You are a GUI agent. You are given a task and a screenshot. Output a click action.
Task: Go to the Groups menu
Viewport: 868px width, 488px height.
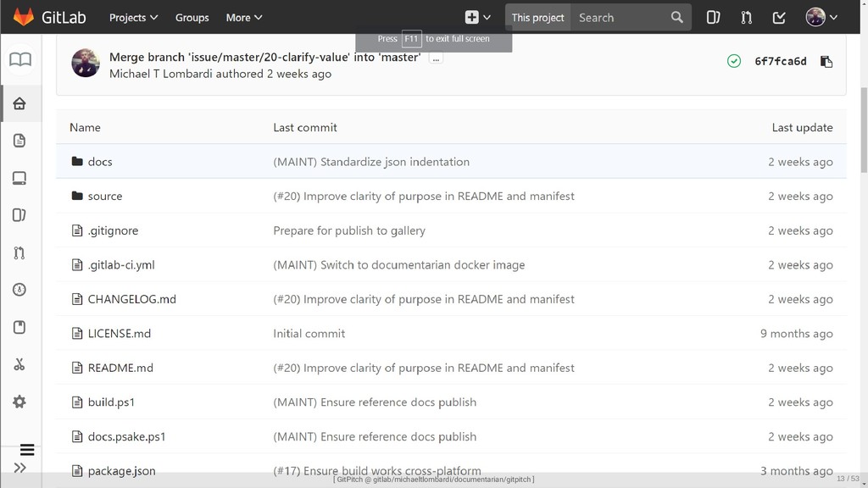(192, 17)
